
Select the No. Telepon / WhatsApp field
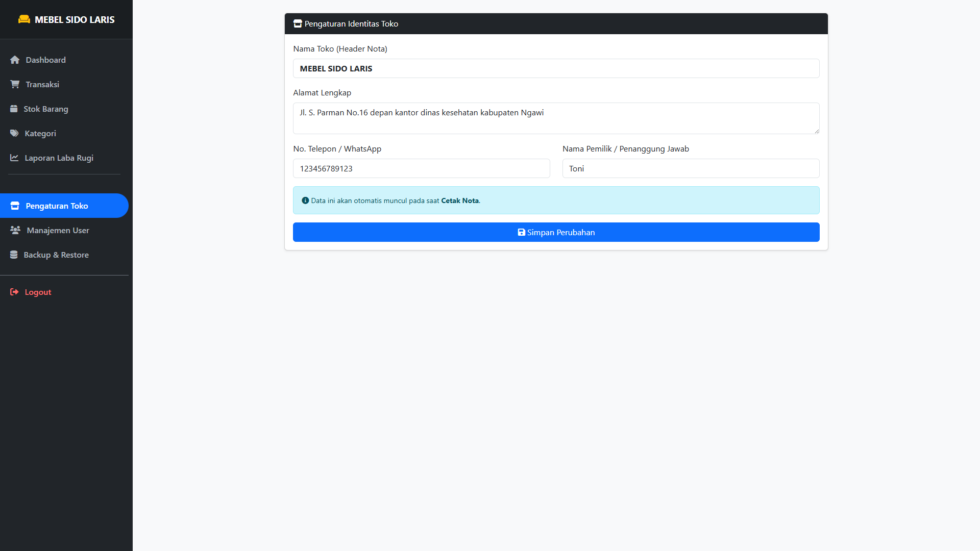pyautogui.click(x=421, y=168)
